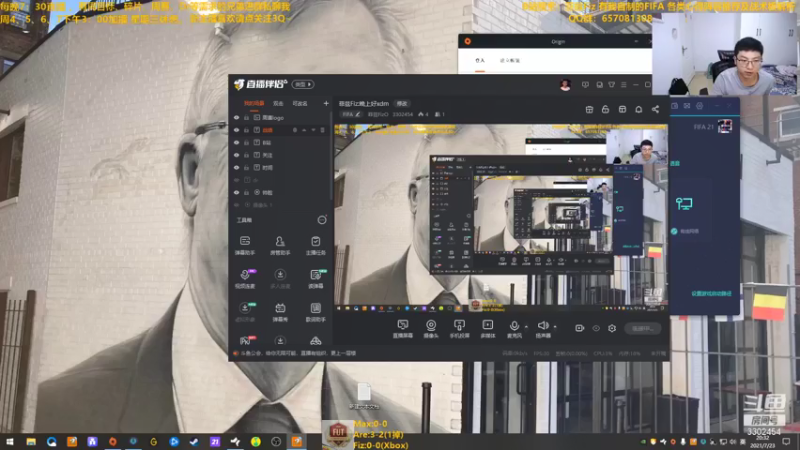Add the 手机投屏 phone casting source

tap(459, 329)
